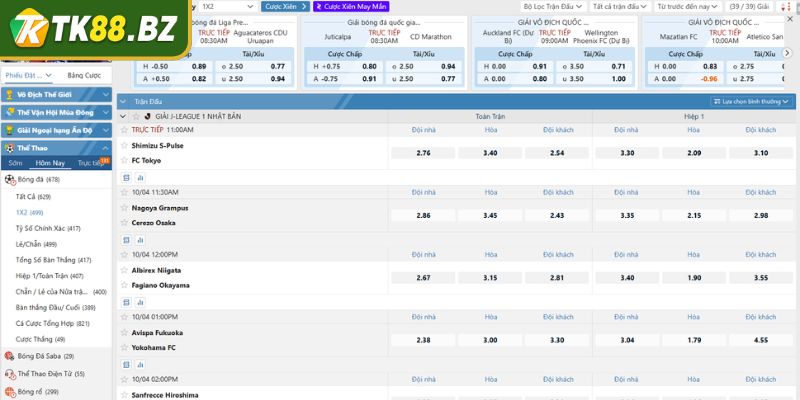Toggle favorite star for Nagoya Grampus
The image size is (800, 400).
coord(124,207)
